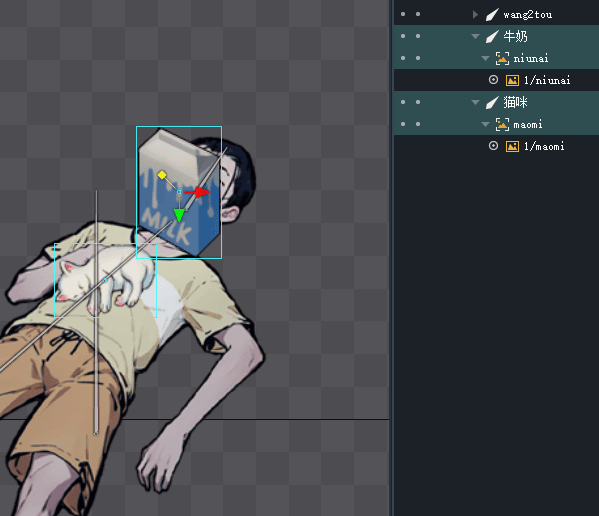Image resolution: width=599 pixels, height=516 pixels.
Task: Click the green Y-axis translate arrow
Action: tap(179, 215)
